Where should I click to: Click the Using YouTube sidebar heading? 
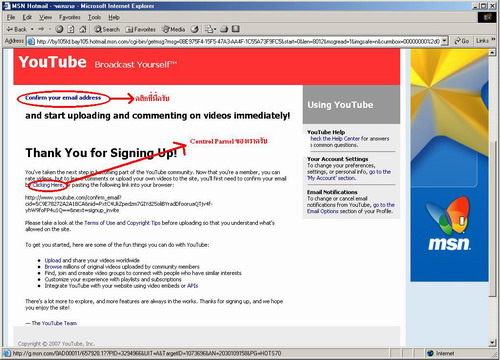(340, 105)
